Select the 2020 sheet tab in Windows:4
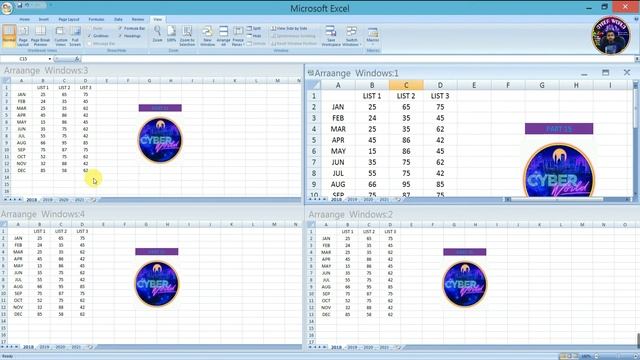 [x=60, y=347]
